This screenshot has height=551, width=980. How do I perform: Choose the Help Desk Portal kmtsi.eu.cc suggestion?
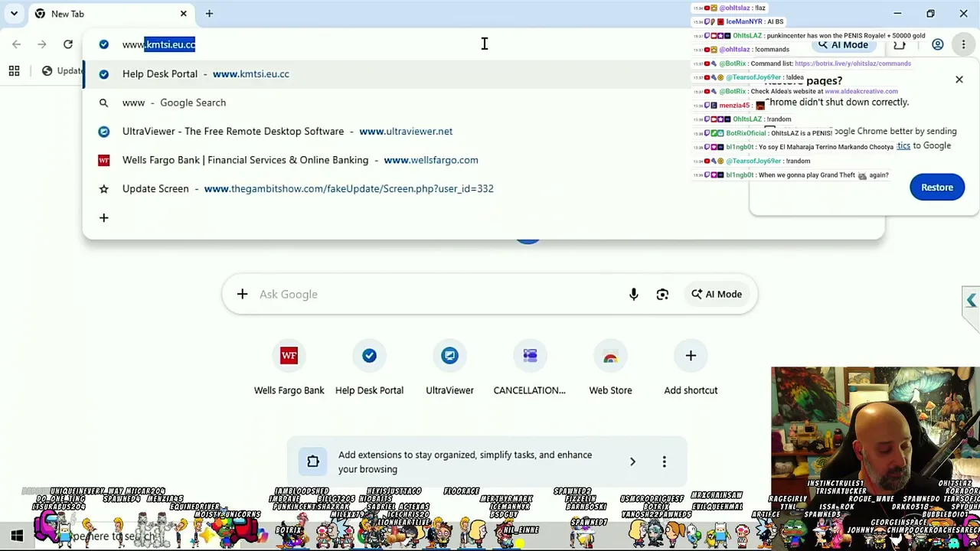coord(482,74)
